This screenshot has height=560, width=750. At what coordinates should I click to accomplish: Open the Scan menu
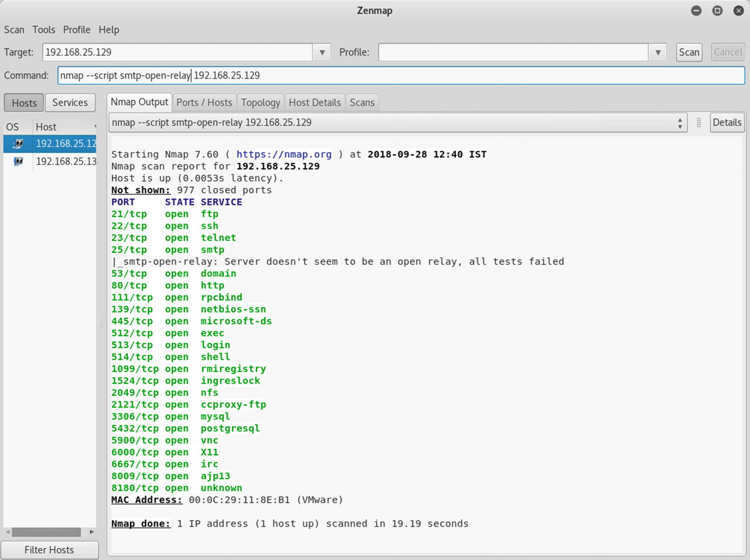point(14,30)
